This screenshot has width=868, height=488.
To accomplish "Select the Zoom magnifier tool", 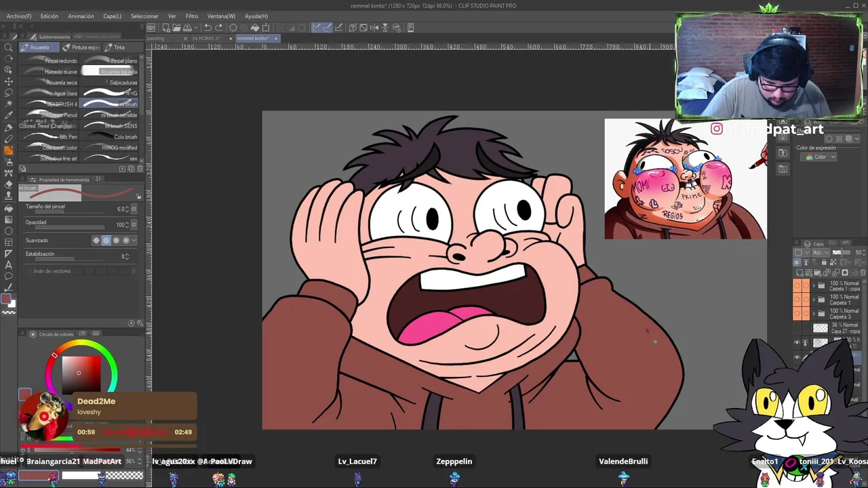I will click(x=8, y=47).
